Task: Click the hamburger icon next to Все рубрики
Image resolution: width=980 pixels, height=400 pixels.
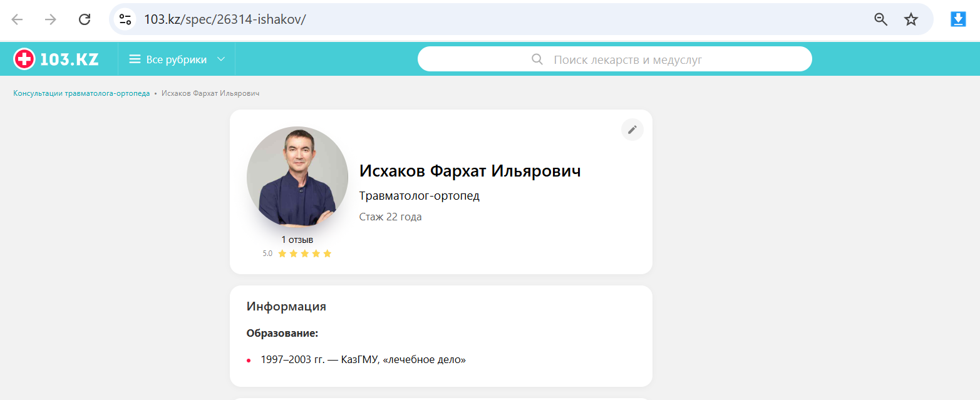Action: [x=135, y=59]
